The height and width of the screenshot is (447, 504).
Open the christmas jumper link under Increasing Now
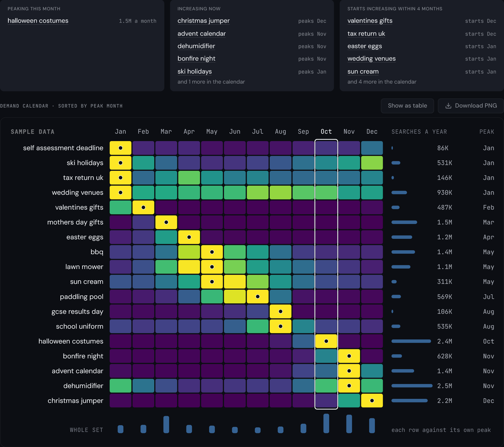click(203, 21)
